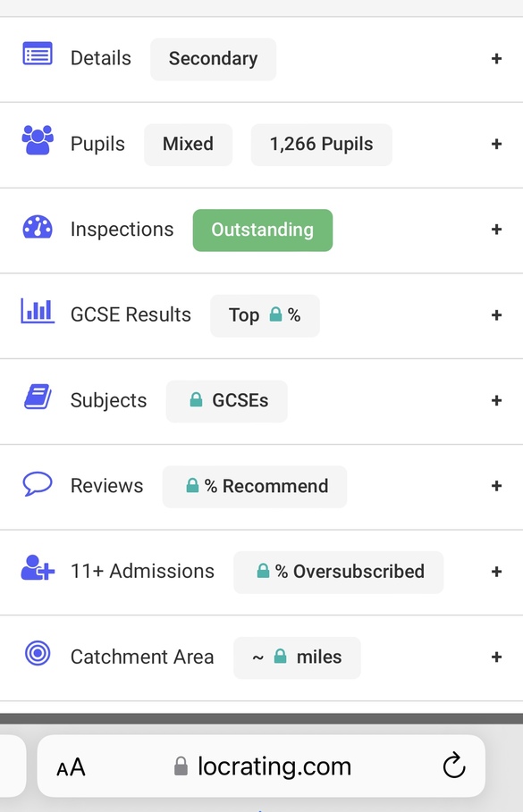Click the Catchment Area target icon
Viewport: 523px width, 812px height.
[x=38, y=653]
